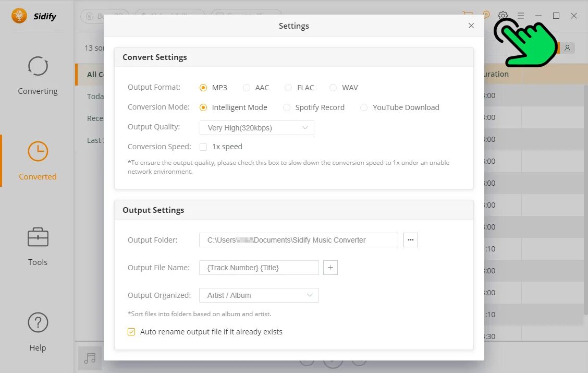Add a tag to output file name
This screenshot has width=588, height=373.
click(x=330, y=268)
